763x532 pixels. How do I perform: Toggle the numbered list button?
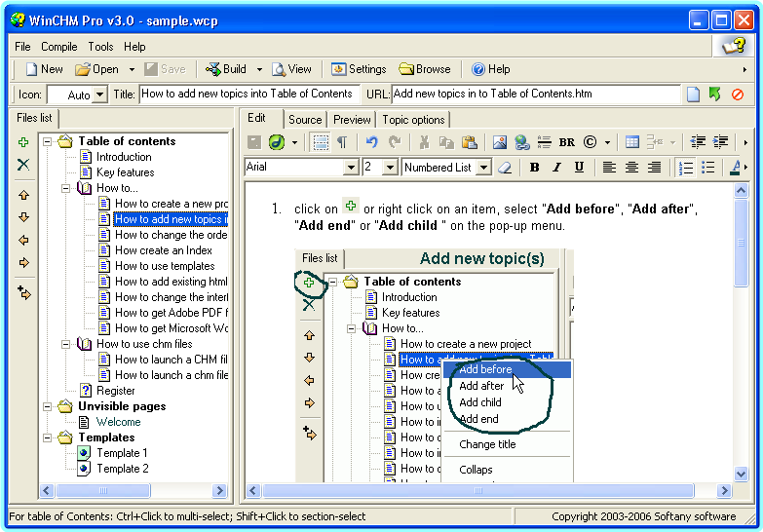(x=685, y=168)
